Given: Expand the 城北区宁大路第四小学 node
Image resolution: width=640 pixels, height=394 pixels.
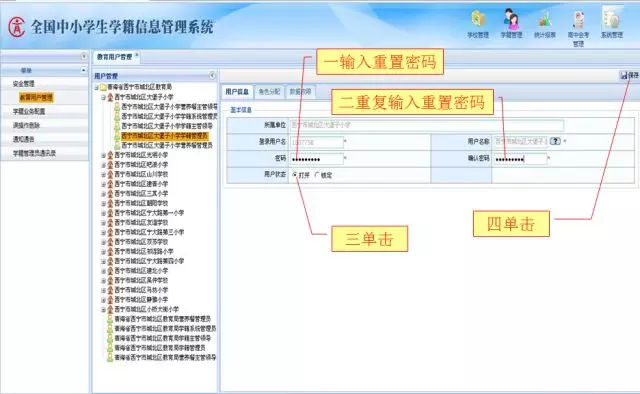Looking at the screenshot, I should pyautogui.click(x=103, y=261).
